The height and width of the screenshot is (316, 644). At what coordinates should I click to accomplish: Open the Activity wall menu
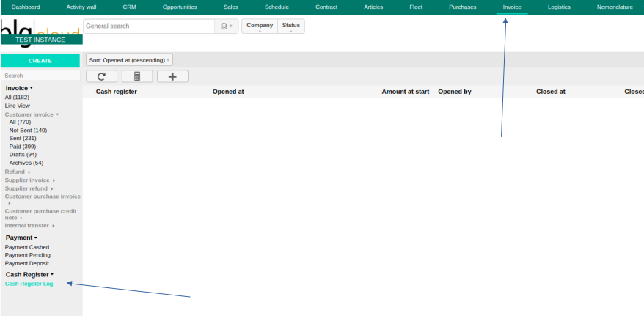click(81, 7)
